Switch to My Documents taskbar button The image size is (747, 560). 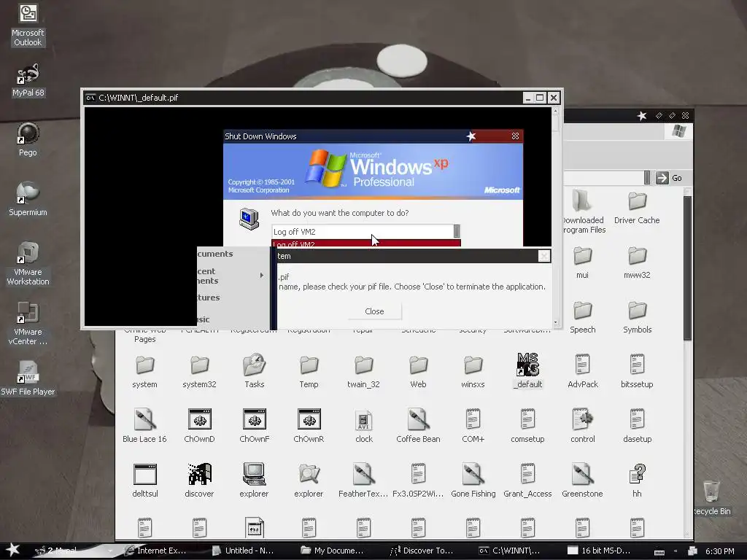(332, 551)
